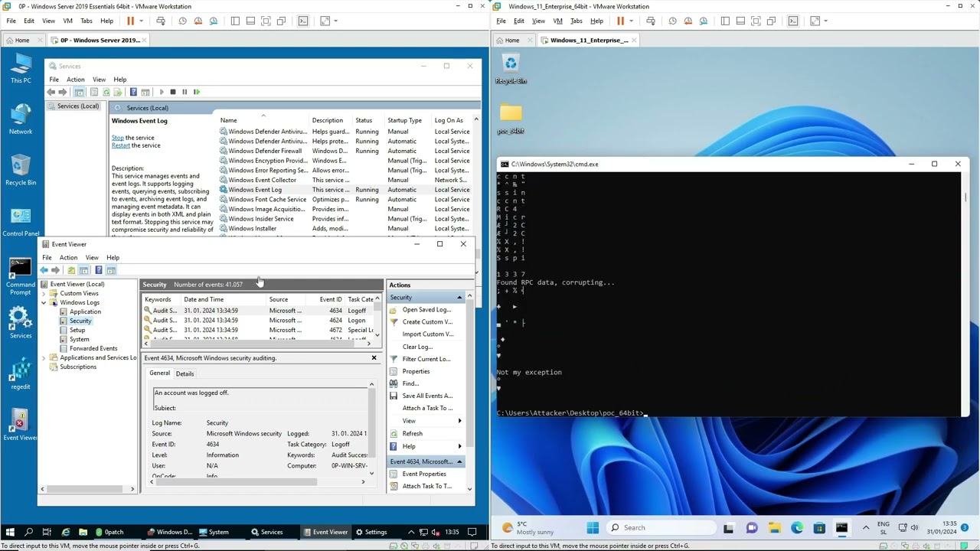Expand Help submenu arrow in Actions
980x551 pixels.
[459, 446]
